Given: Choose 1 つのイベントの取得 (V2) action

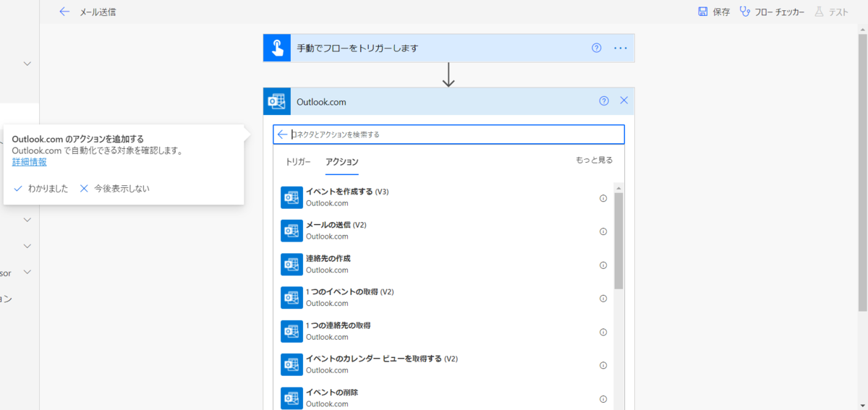Looking at the screenshot, I should pos(443,298).
